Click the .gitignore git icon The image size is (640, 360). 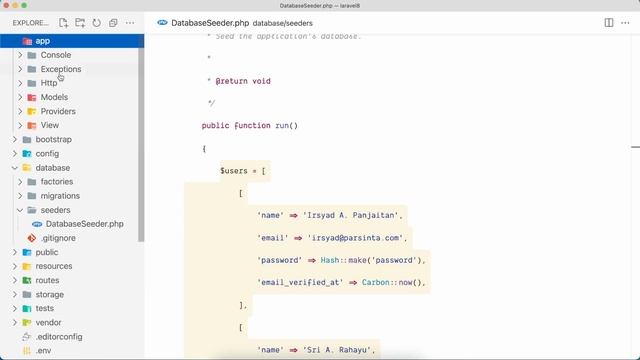coord(32,238)
